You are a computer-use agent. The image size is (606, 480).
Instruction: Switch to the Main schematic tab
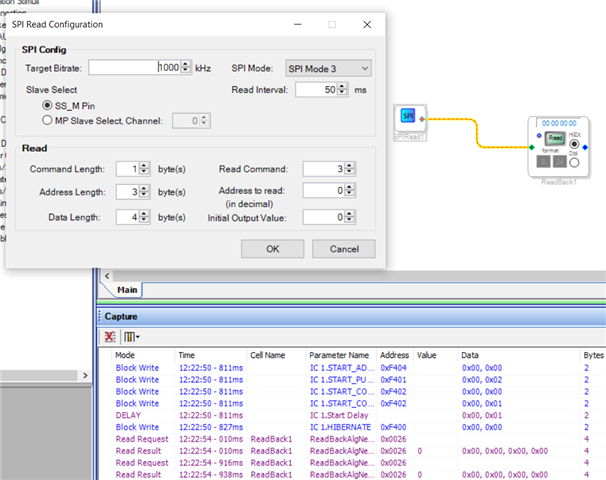click(x=127, y=290)
